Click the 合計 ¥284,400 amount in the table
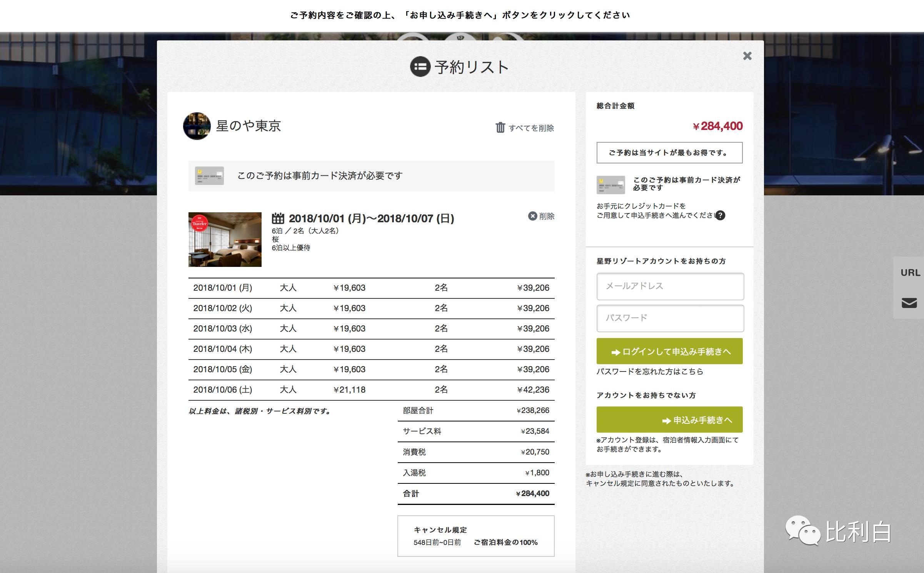 (533, 494)
